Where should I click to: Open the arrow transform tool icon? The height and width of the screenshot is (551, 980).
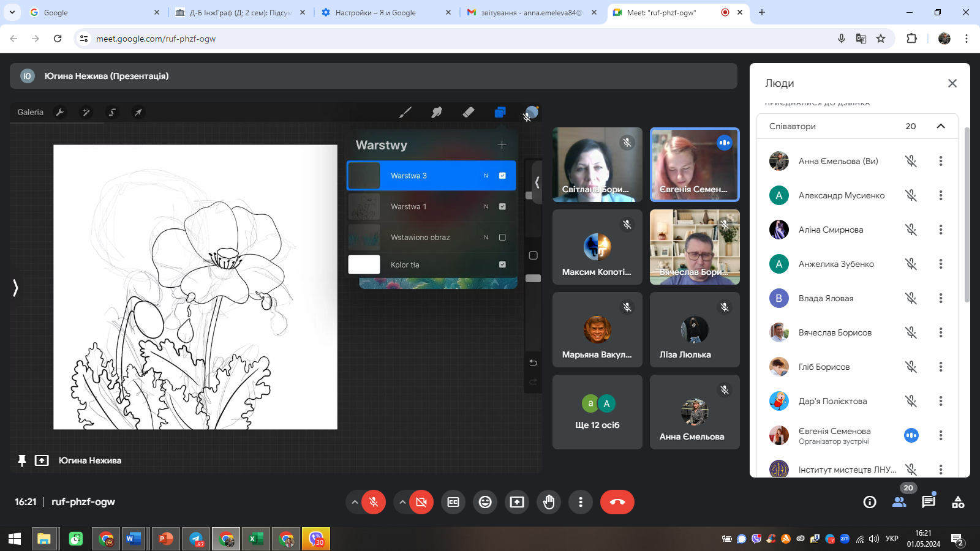click(138, 112)
